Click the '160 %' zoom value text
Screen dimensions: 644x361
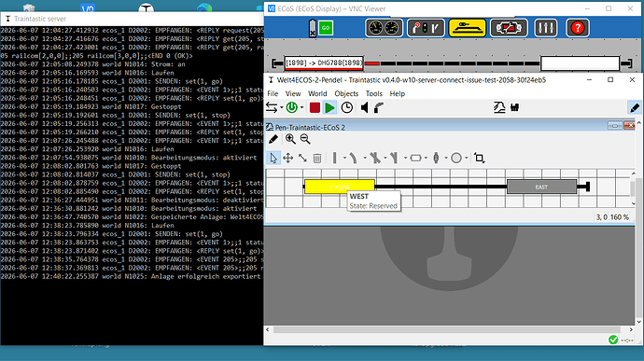pyautogui.click(x=620, y=216)
